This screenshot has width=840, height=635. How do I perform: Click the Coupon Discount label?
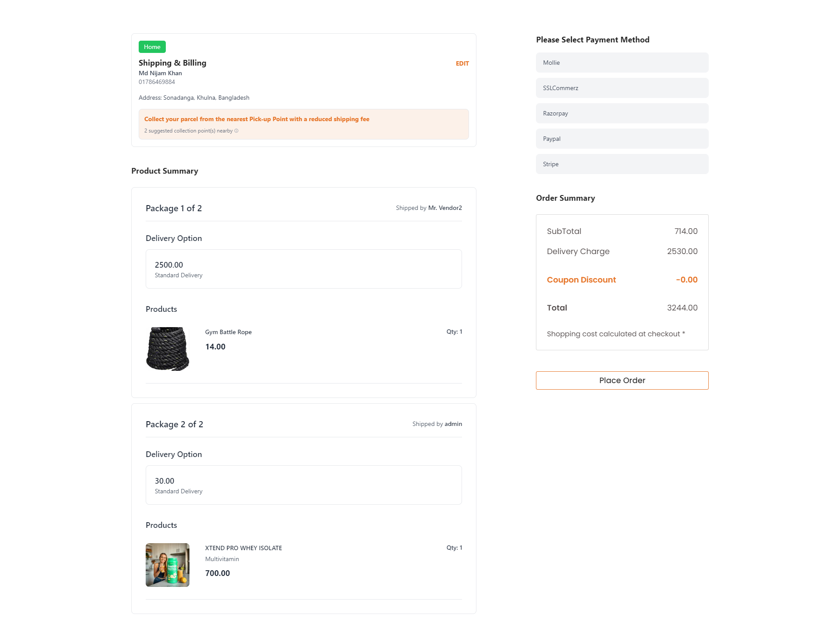tap(581, 280)
